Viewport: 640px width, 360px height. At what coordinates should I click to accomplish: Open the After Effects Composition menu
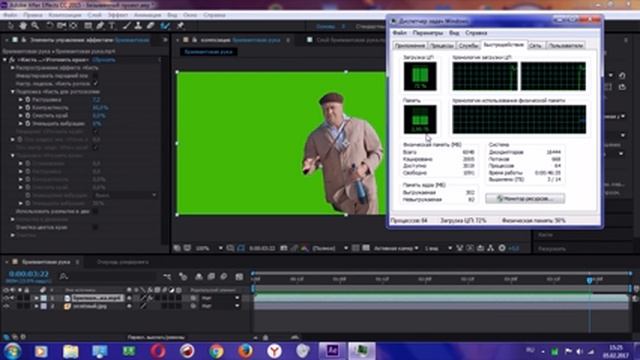[x=65, y=15]
